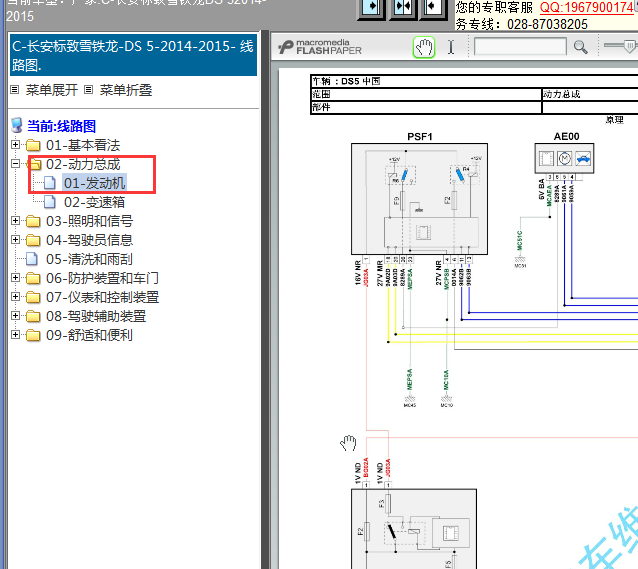Click the right panel-collapse arrow button

[433, 7]
